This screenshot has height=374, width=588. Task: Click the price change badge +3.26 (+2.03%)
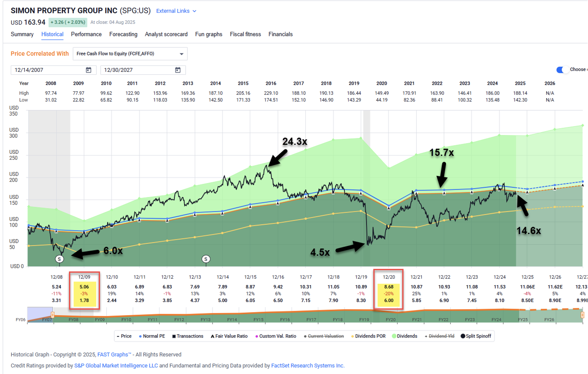(68, 22)
